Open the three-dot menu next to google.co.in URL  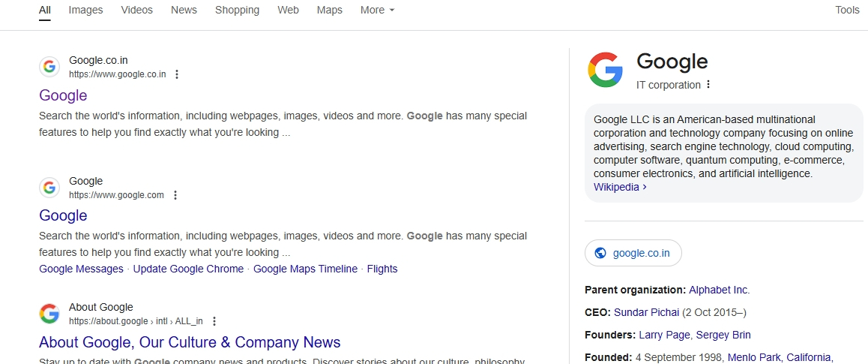177,74
